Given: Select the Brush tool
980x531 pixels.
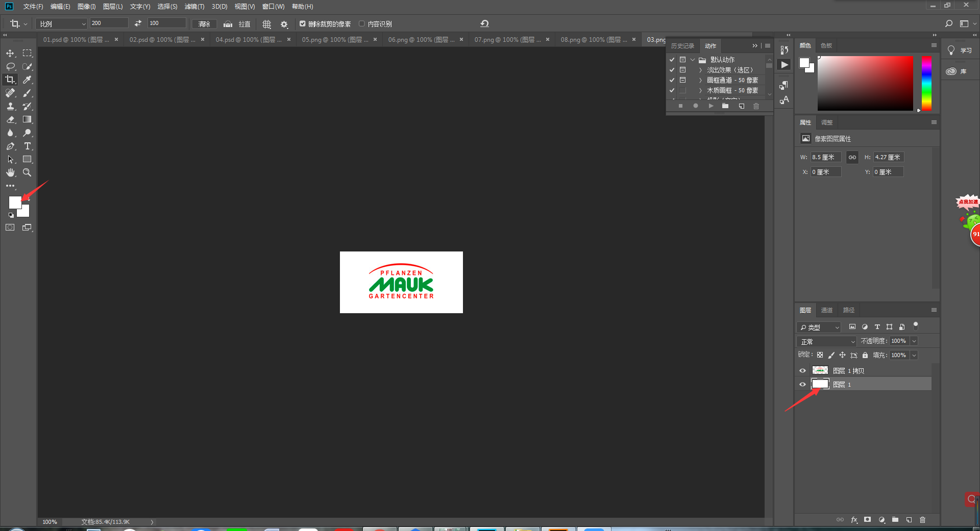Looking at the screenshot, I should [x=28, y=93].
